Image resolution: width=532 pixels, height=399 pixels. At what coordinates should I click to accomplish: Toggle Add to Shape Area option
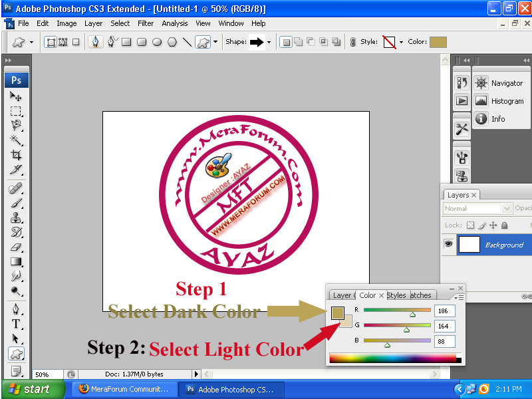(298, 42)
